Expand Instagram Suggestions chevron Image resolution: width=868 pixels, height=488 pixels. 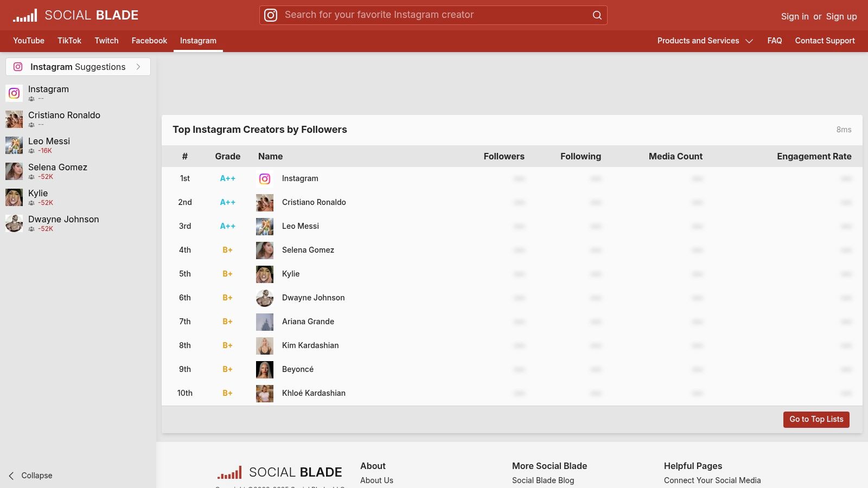(x=138, y=67)
